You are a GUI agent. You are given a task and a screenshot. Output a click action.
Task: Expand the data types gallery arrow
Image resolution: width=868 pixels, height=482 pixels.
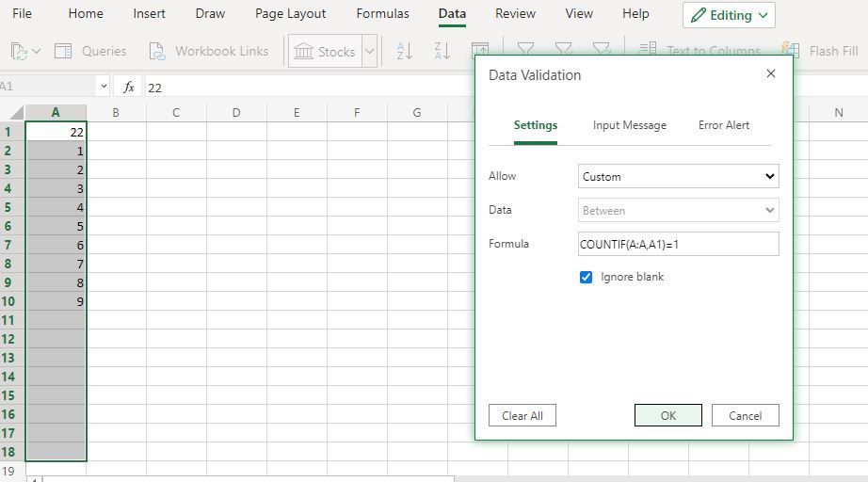click(370, 52)
